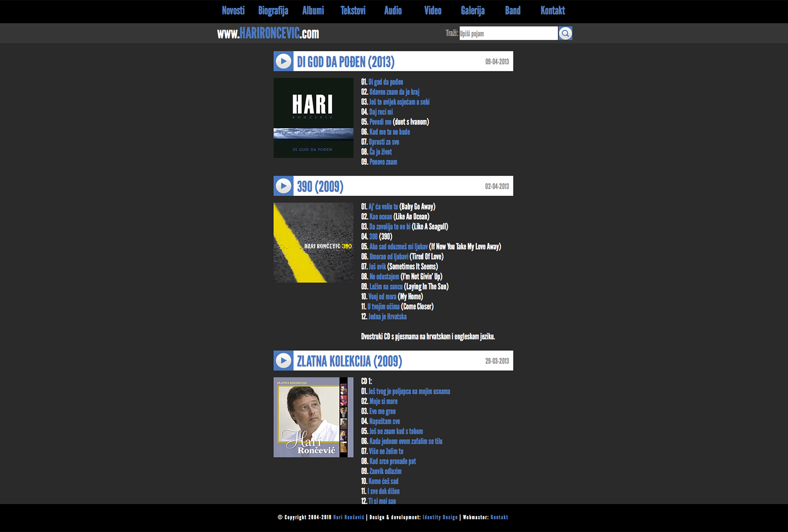Open the song link Oprosti za sve
Screen dimensions: 788x532
pos(384,142)
